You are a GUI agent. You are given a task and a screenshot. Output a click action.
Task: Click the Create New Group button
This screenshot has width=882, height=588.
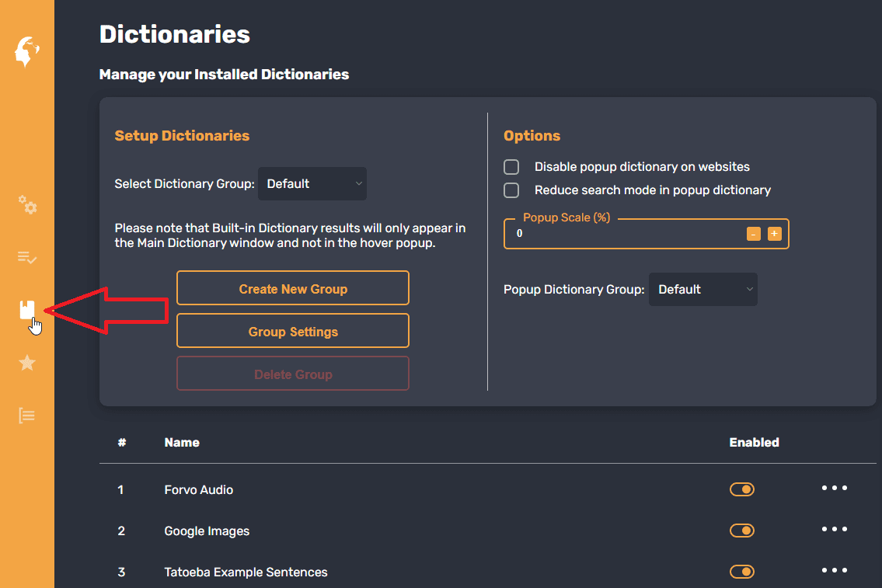click(x=293, y=288)
